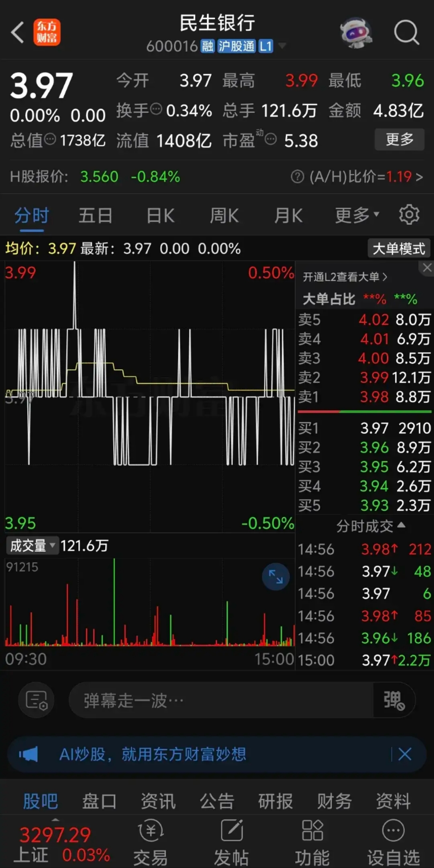Tap the intraday price line chart
This screenshot has width=434, height=868.
[x=150, y=396]
